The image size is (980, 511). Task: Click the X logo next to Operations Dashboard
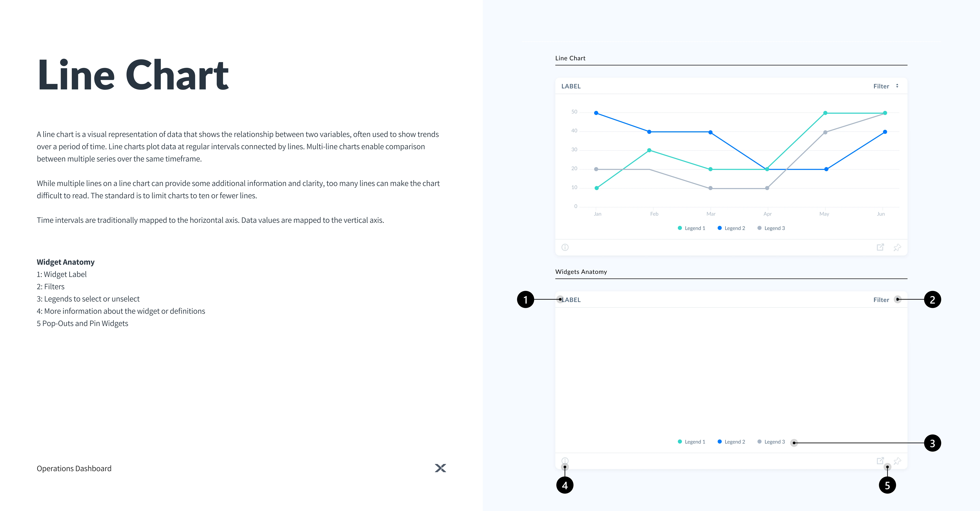click(440, 468)
